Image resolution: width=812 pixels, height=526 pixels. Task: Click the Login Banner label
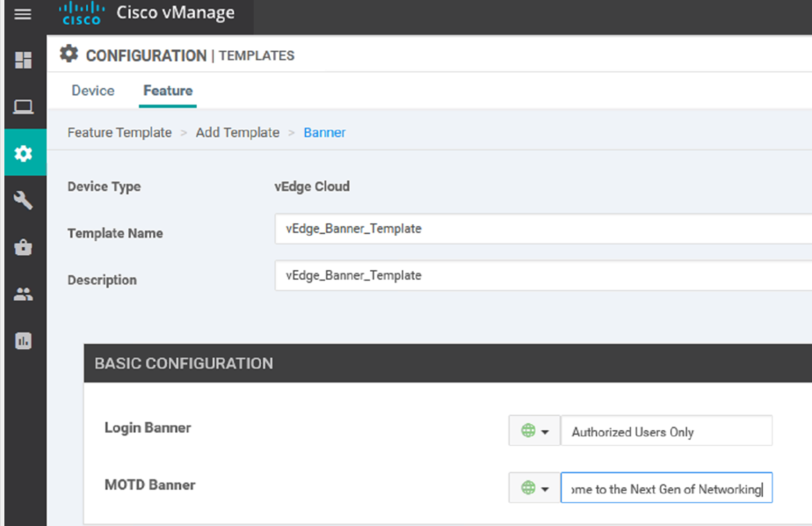[x=148, y=428]
